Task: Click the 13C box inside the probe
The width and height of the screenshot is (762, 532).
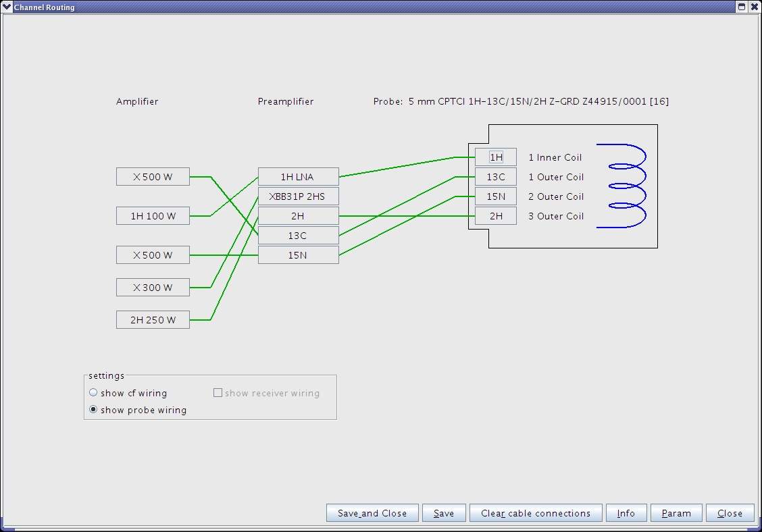Action: [x=496, y=177]
